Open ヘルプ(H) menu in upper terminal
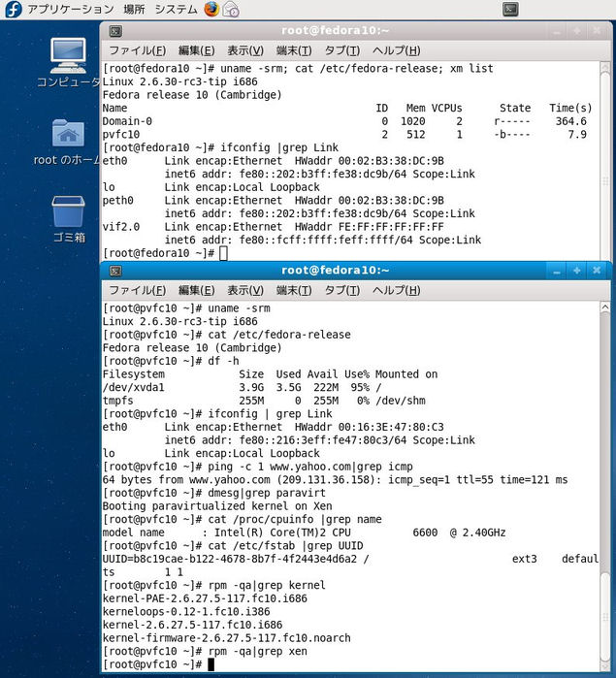The image size is (616, 678). pyautogui.click(x=396, y=50)
